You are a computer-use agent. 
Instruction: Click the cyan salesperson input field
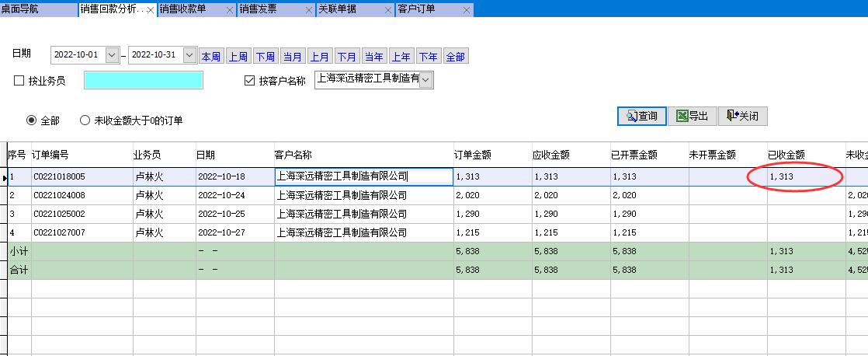point(143,80)
